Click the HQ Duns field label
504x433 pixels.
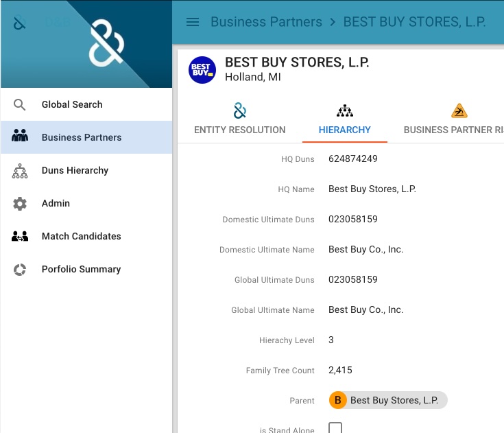298,159
